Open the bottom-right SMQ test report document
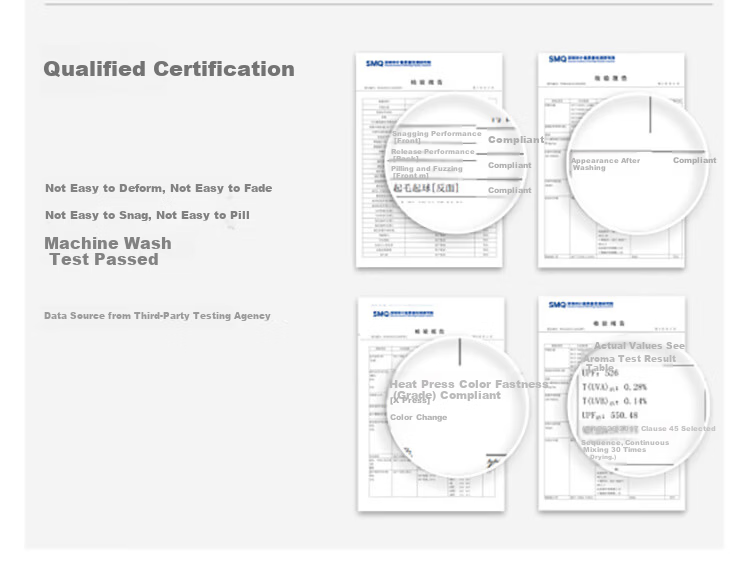750x567 pixels. point(612,403)
